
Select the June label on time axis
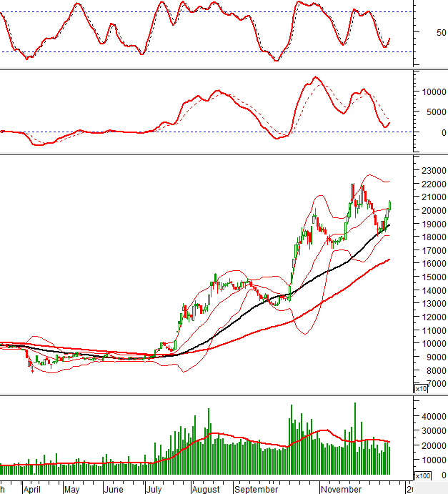coord(114,490)
